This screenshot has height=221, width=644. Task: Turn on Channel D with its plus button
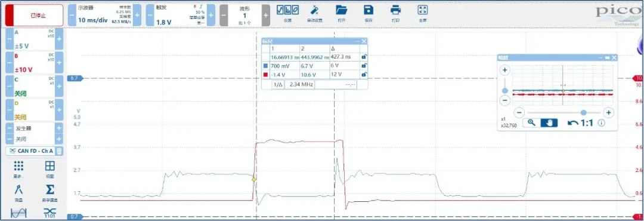click(x=59, y=110)
